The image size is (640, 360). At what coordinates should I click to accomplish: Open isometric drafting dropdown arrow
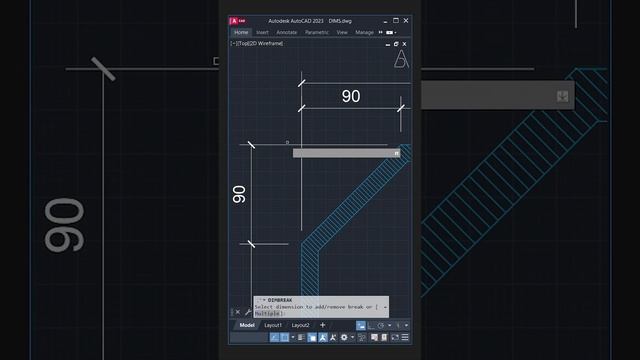click(407, 326)
